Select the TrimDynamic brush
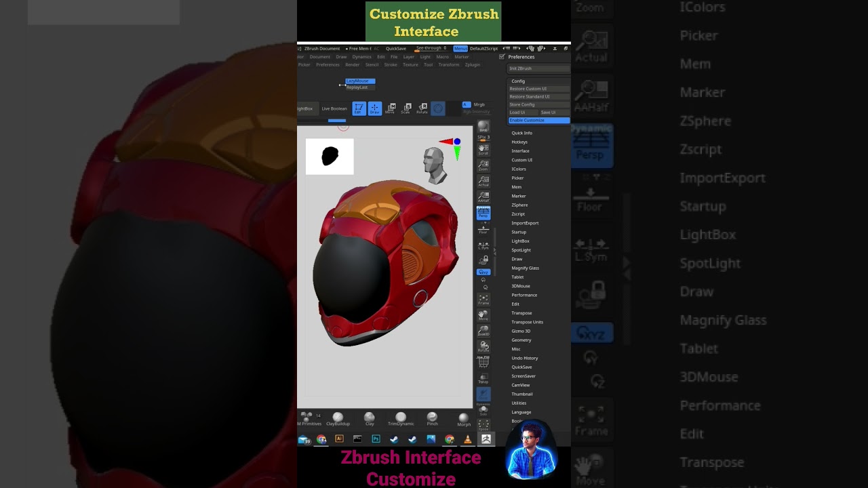This screenshot has width=868, height=488. (x=401, y=419)
